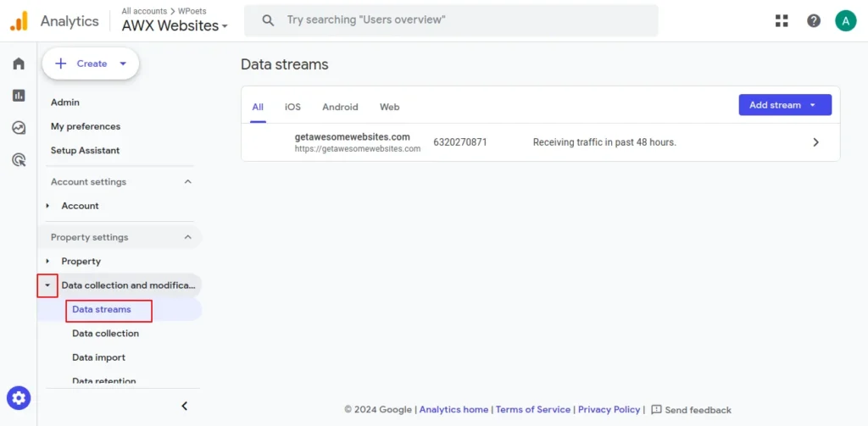The height and width of the screenshot is (426, 868).
Task: Click the Admin gear icon
Action: pyautogui.click(x=19, y=397)
